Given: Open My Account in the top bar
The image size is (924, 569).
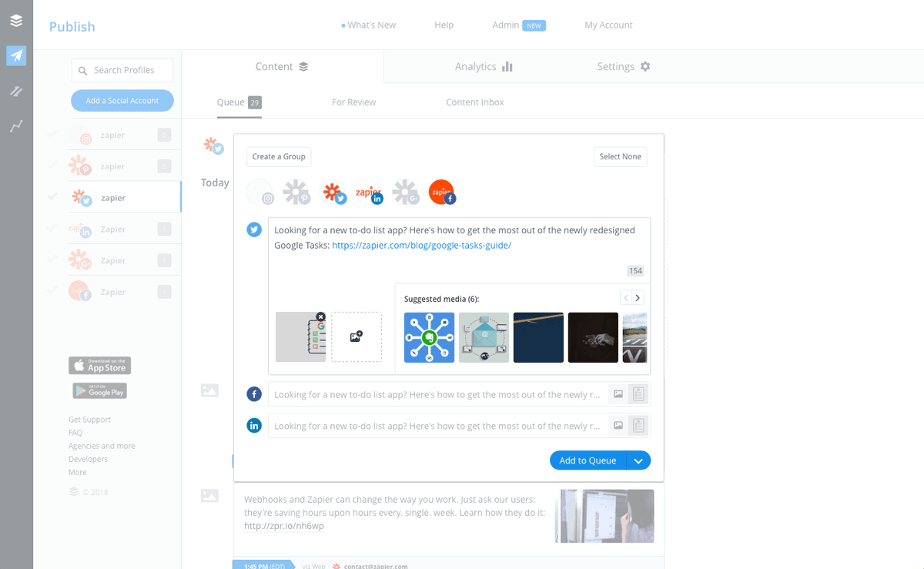Looking at the screenshot, I should [608, 25].
